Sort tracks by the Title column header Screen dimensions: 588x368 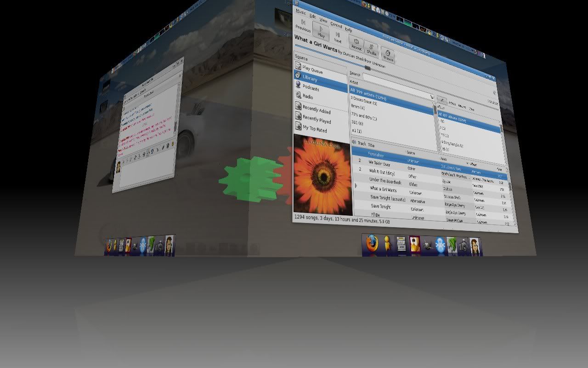click(x=371, y=145)
